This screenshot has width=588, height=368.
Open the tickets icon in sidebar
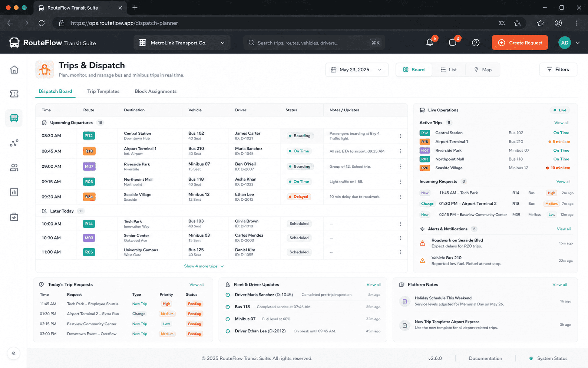(x=14, y=94)
